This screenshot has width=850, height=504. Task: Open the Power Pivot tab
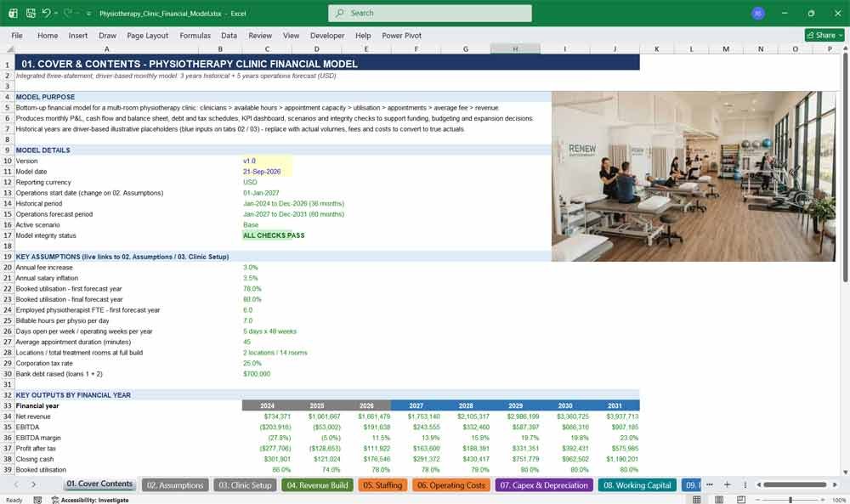tap(402, 35)
